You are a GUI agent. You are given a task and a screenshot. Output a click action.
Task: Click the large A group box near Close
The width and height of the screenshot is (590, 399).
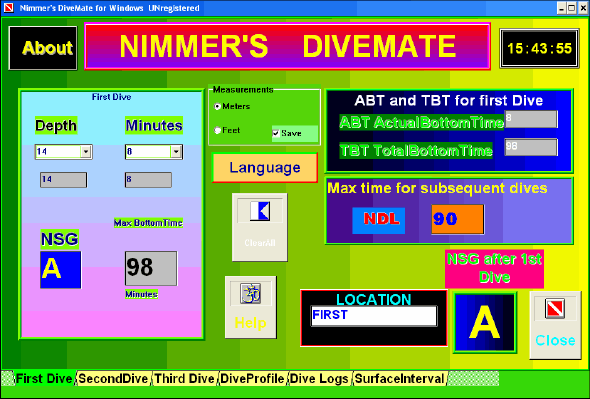pyautogui.click(x=485, y=323)
